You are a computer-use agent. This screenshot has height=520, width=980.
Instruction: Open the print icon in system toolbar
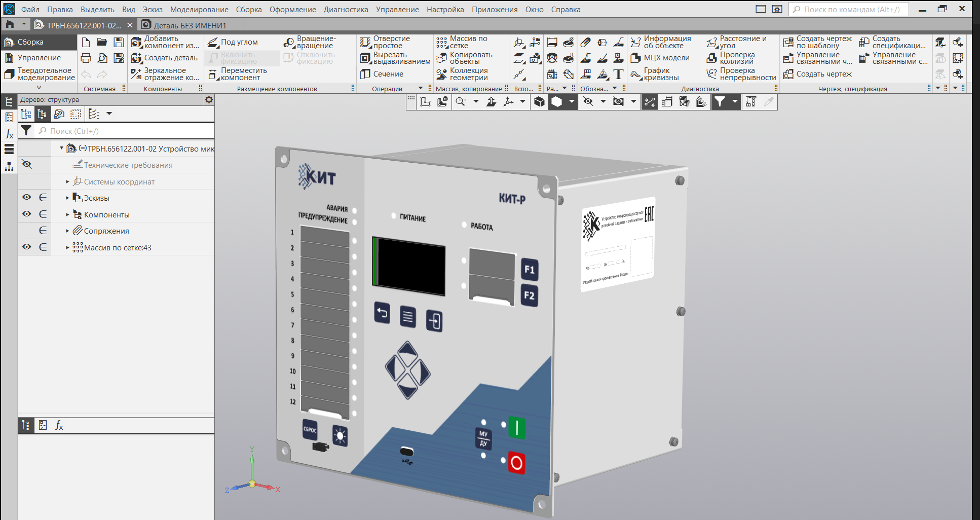86,58
